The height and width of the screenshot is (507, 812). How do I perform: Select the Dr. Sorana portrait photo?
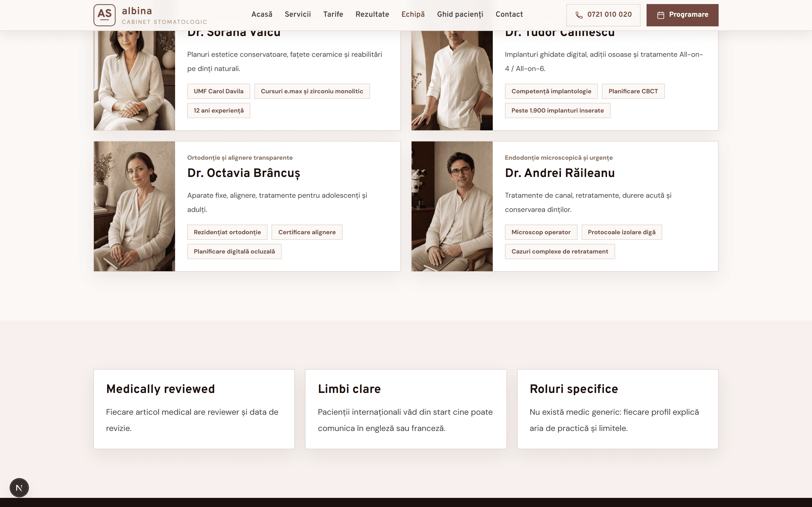click(x=134, y=80)
